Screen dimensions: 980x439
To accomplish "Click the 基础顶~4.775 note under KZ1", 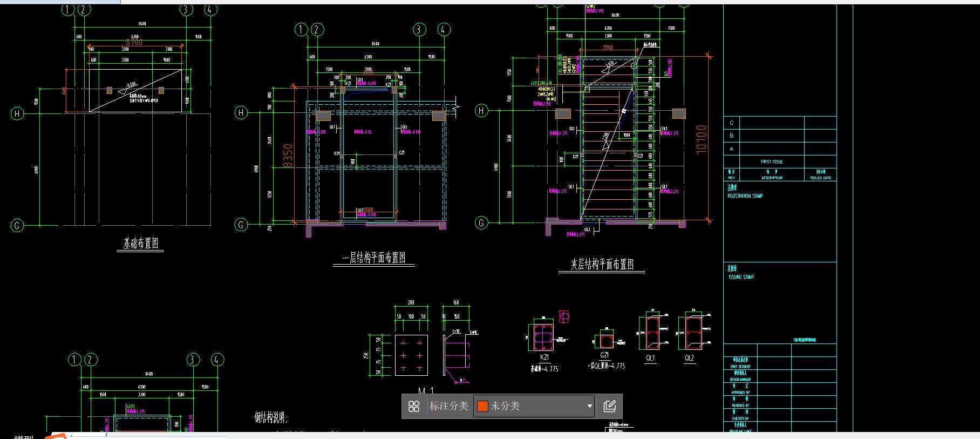I will coord(545,369).
